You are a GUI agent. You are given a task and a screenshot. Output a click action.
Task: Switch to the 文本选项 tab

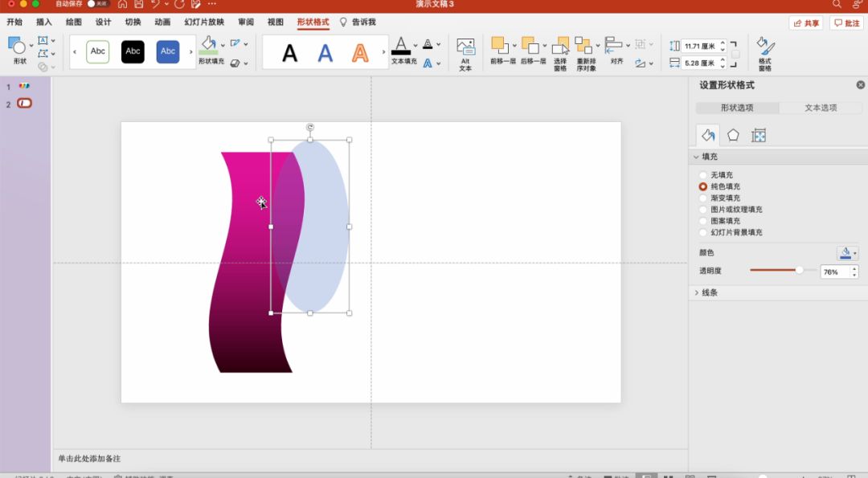point(821,108)
